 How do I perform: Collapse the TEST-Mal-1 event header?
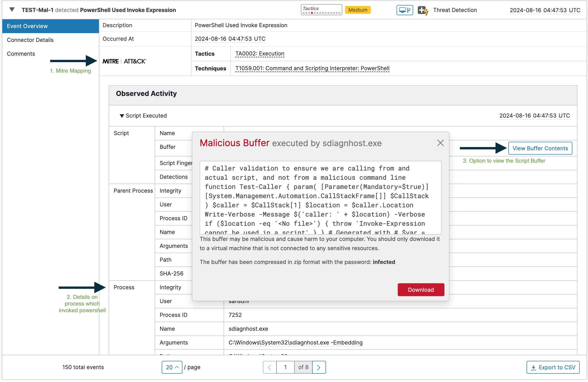tap(12, 9)
